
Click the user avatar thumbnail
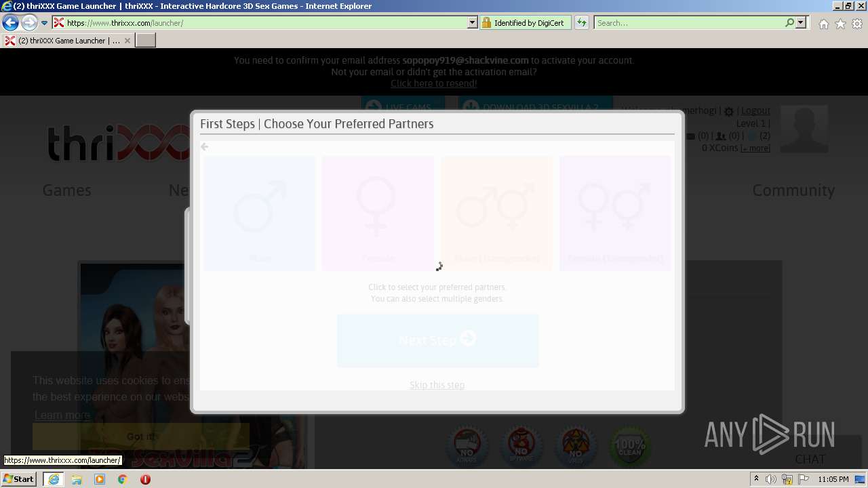804,129
